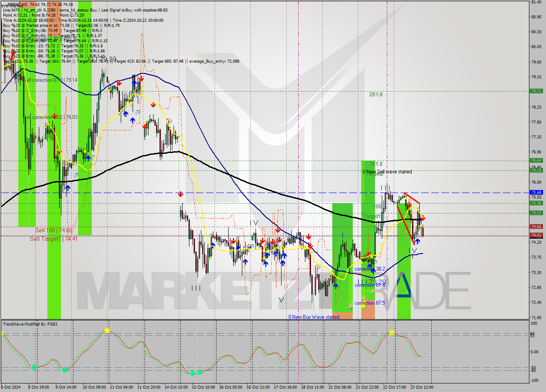Image resolution: width=546 pixels, height=392 pixels.
Task: Click the blue 'correction 61.8' label
Action: (x=370, y=285)
